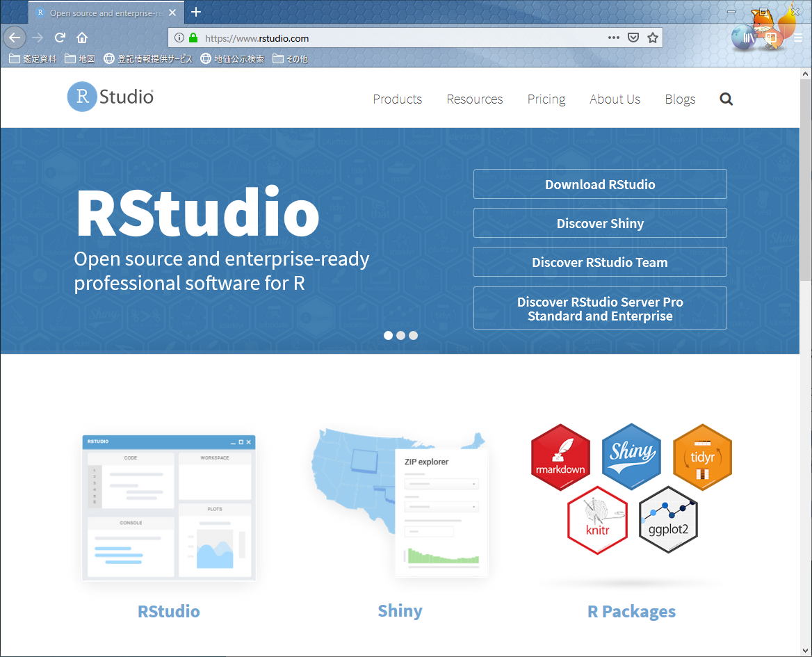The height and width of the screenshot is (657, 812).
Task: Open a new browser tab
Action: point(195,12)
